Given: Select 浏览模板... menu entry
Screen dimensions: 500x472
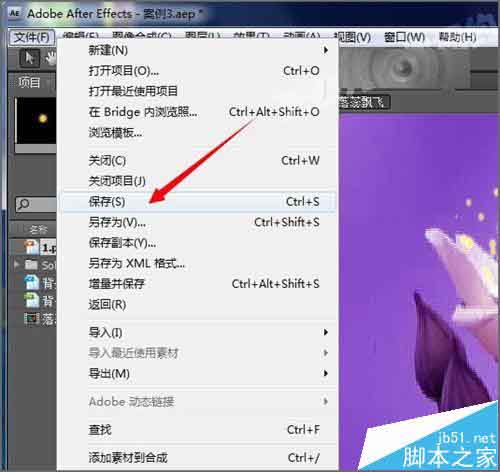Looking at the screenshot, I should [x=197, y=133].
